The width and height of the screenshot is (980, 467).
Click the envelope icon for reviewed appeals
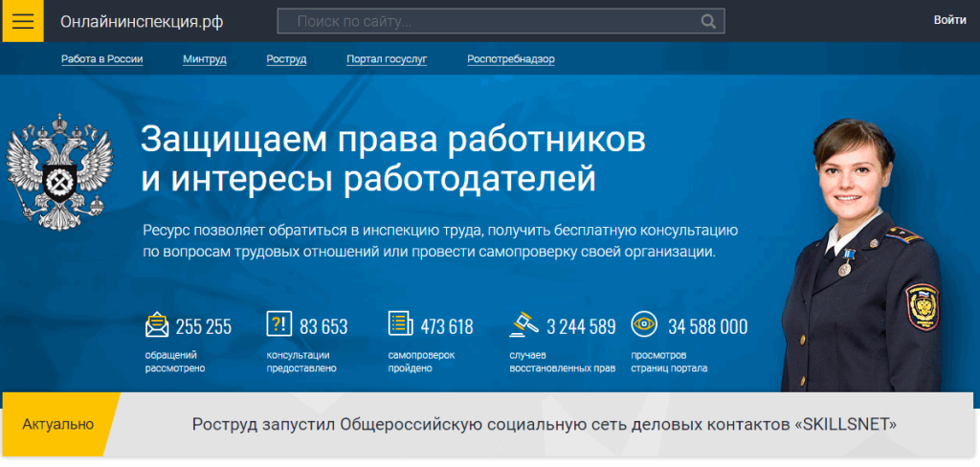point(157,325)
